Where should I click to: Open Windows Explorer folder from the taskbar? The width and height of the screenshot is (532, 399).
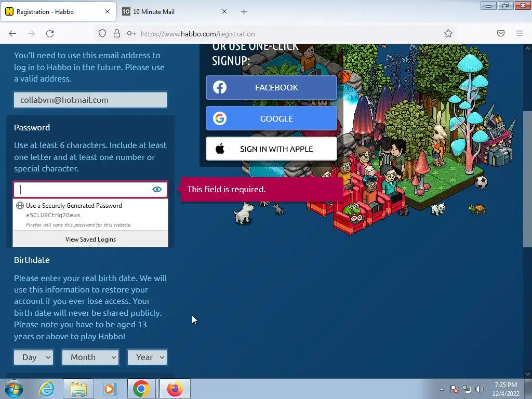coord(78,389)
